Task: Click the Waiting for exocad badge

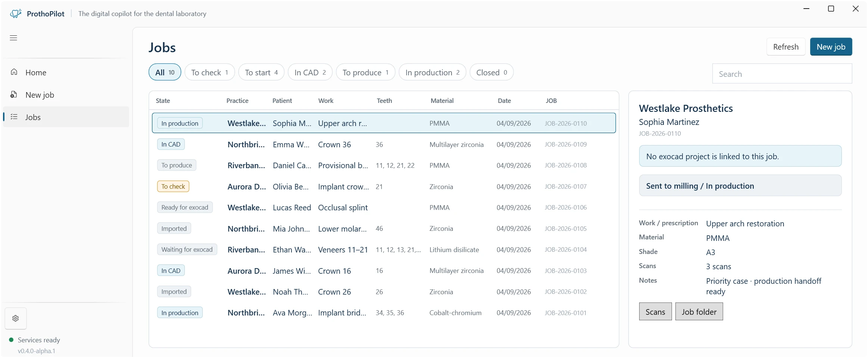Action: (187, 249)
